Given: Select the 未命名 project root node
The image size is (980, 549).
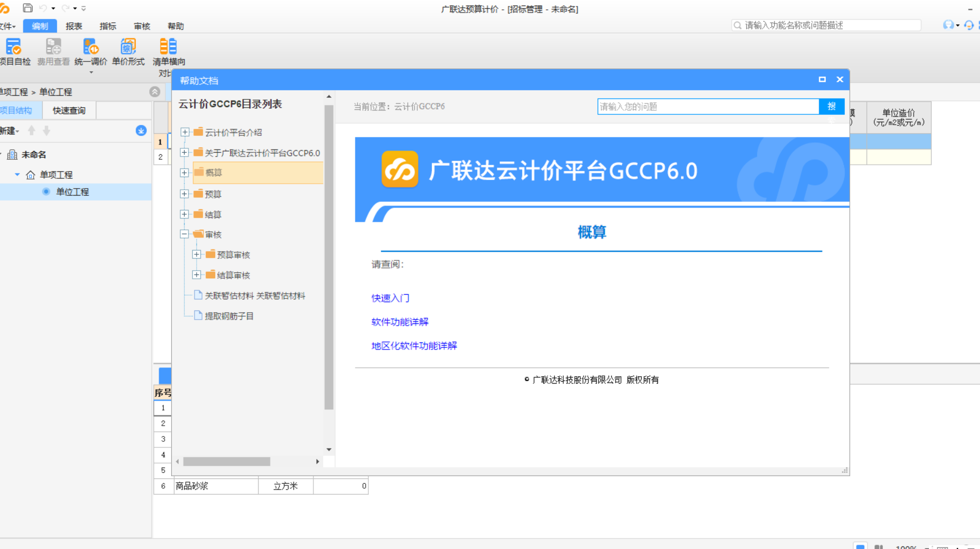Looking at the screenshot, I should pyautogui.click(x=34, y=155).
